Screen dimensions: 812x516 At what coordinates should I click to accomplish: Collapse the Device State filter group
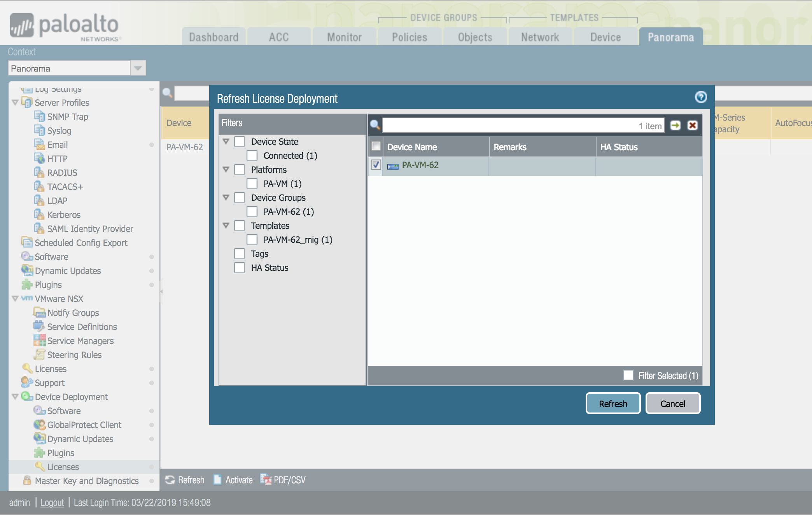(226, 141)
